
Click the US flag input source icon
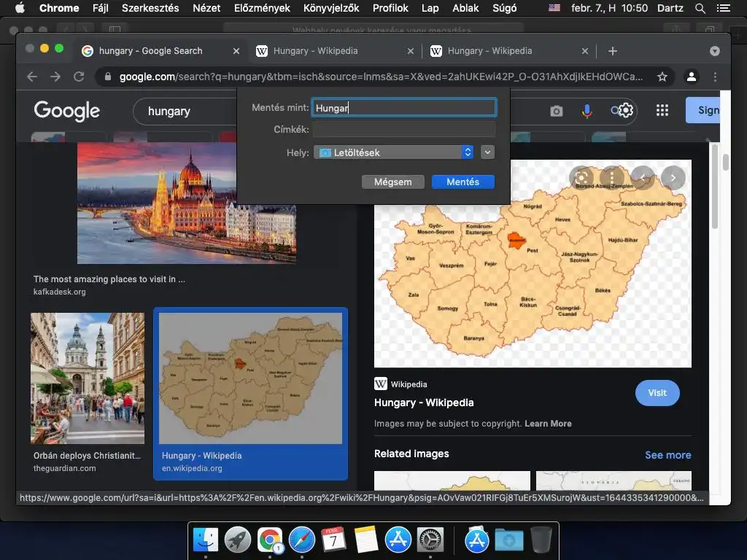tap(554, 8)
